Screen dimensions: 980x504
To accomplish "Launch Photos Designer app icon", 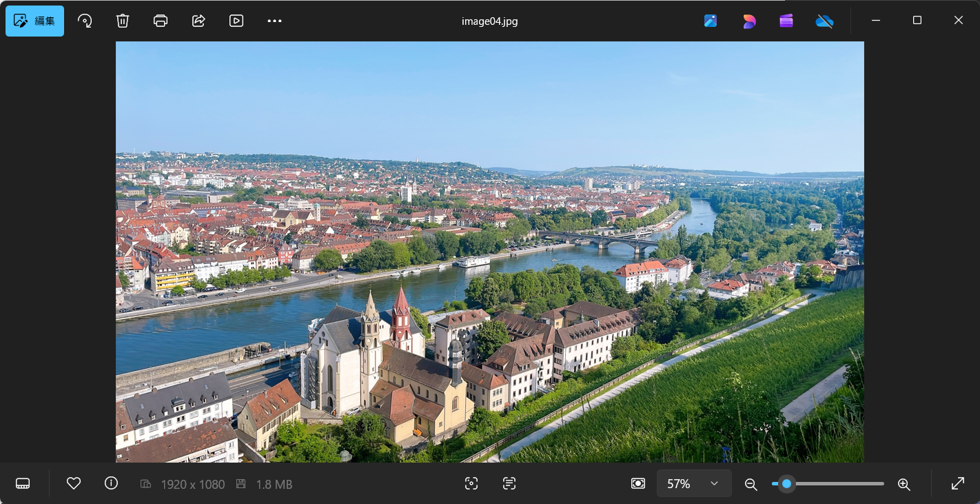I will [x=711, y=21].
